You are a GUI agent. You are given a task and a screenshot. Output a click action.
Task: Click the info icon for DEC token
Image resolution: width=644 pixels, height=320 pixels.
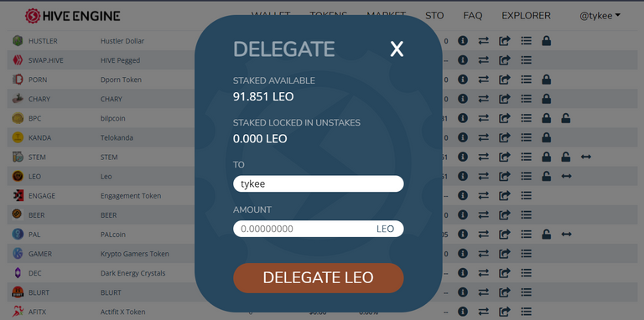[463, 273]
